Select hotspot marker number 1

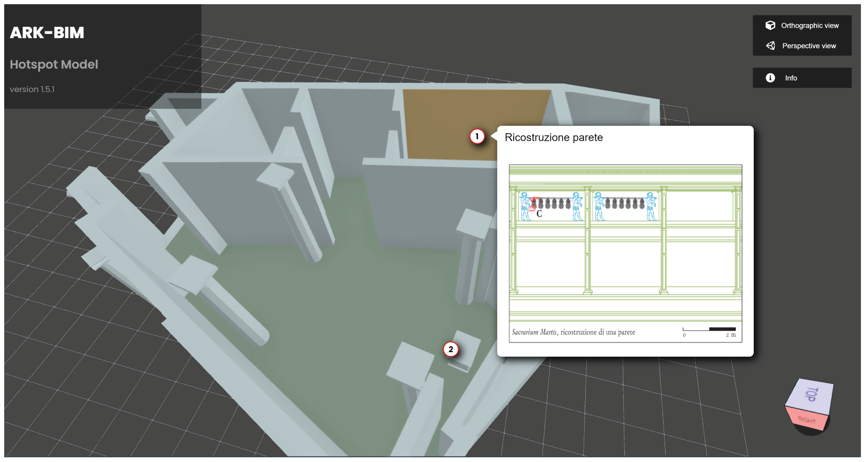(x=477, y=136)
